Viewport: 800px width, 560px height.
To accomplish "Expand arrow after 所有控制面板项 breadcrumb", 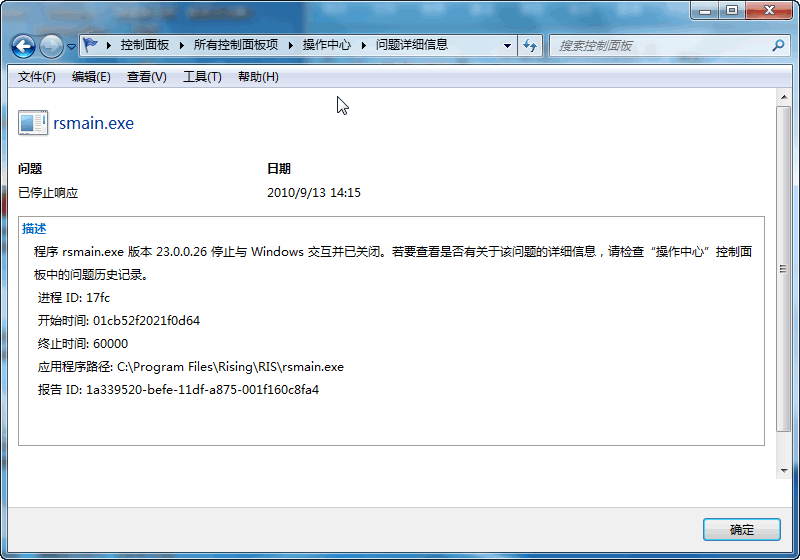I will (290, 45).
